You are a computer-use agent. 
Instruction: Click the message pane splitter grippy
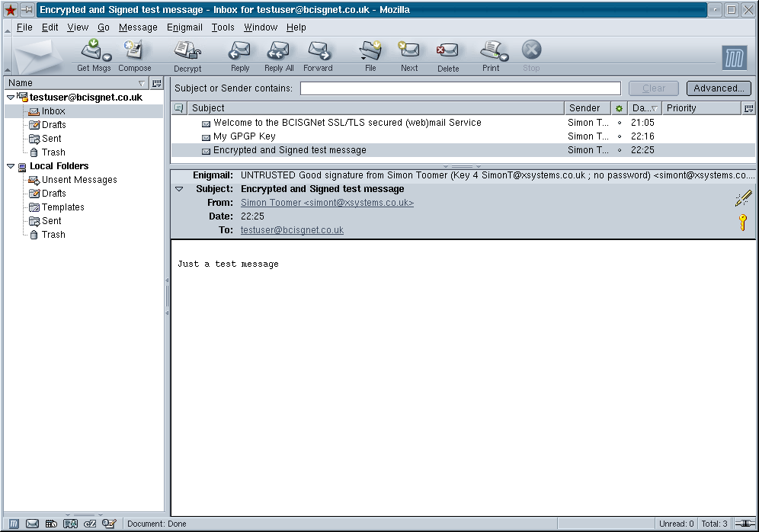(x=463, y=166)
